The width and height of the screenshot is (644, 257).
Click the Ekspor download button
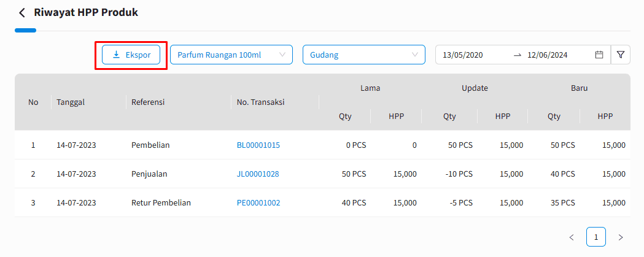(x=131, y=55)
